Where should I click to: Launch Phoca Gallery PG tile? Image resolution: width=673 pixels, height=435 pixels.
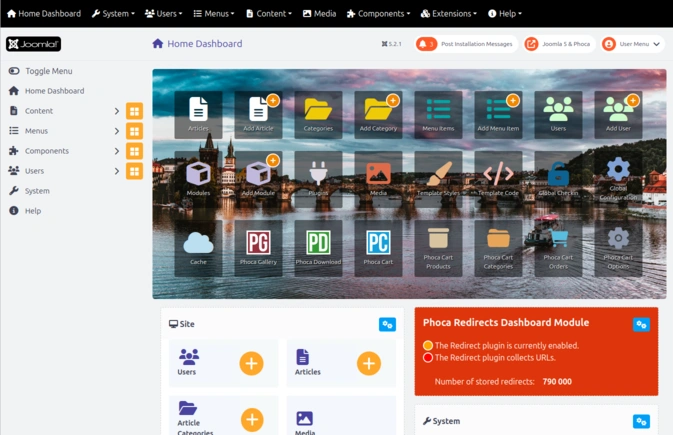(x=258, y=248)
